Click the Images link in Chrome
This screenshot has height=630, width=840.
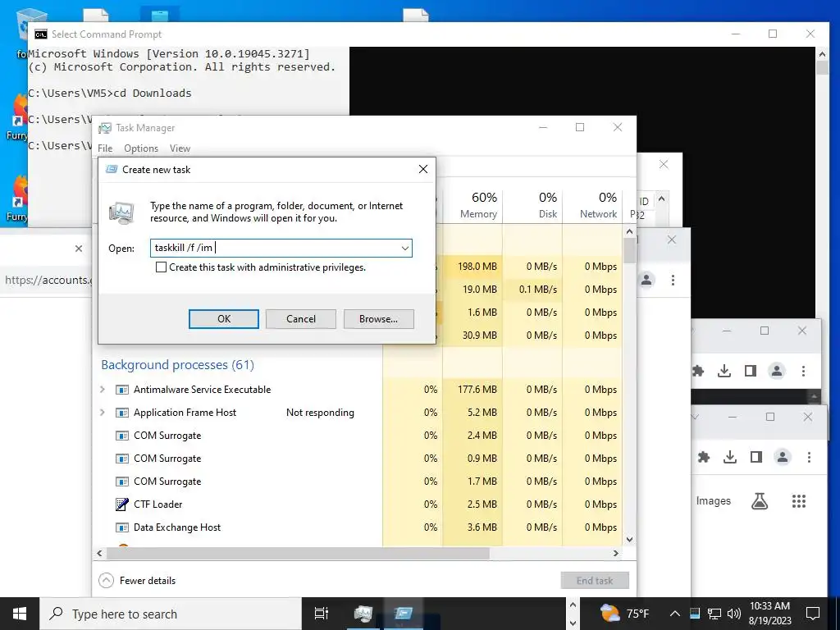[x=713, y=501]
